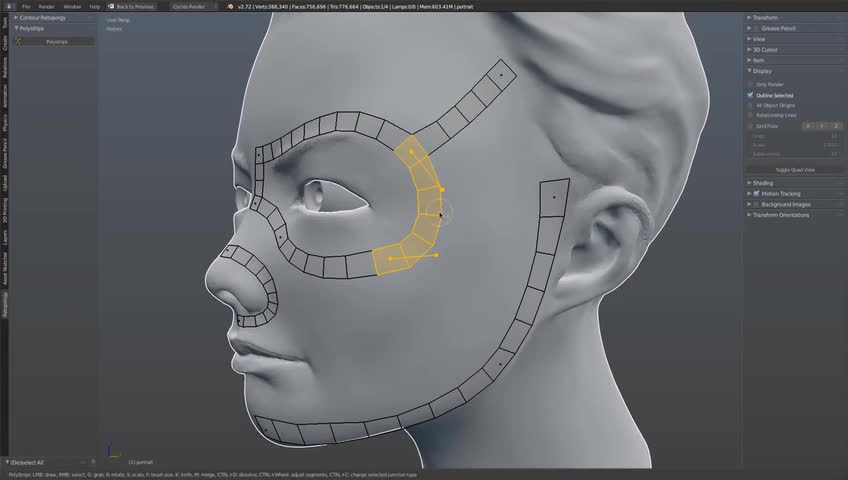The width and height of the screenshot is (848, 480).
Task: Open the File menu
Action: (x=26, y=6)
